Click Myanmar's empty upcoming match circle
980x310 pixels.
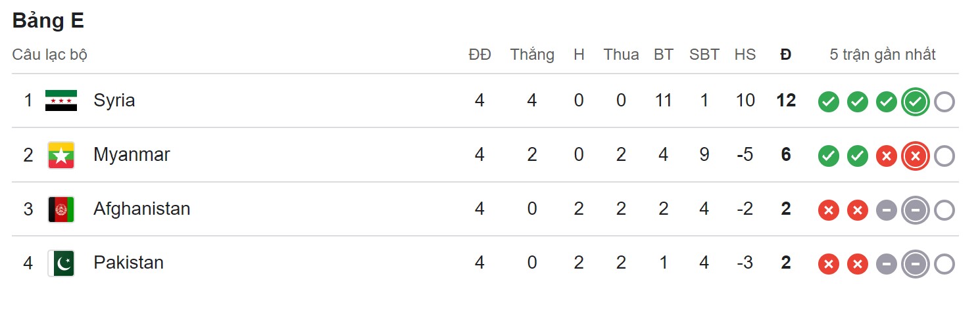click(944, 156)
